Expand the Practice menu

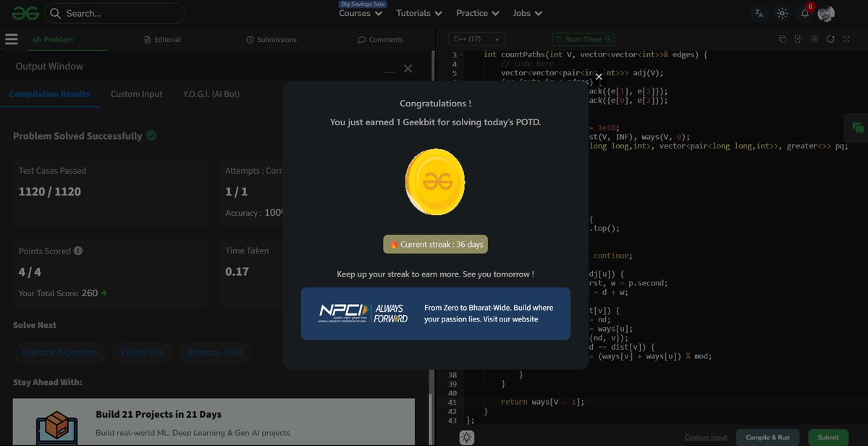click(x=478, y=13)
